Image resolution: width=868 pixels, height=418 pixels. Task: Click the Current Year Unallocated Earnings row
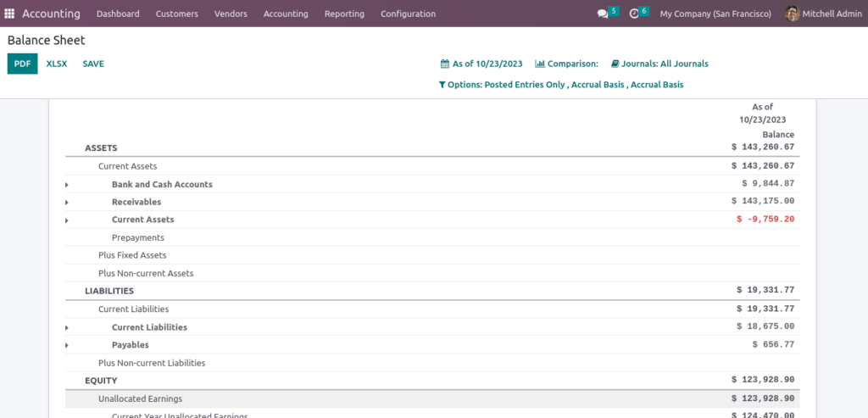[x=432, y=414]
